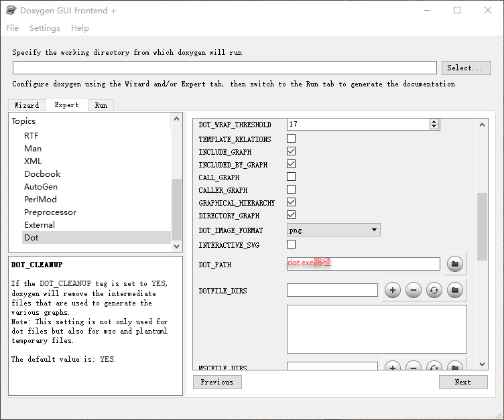Open DOT_IMAGE_FORMAT png dropdown
Image resolution: width=504 pixels, height=420 pixels.
point(333,230)
